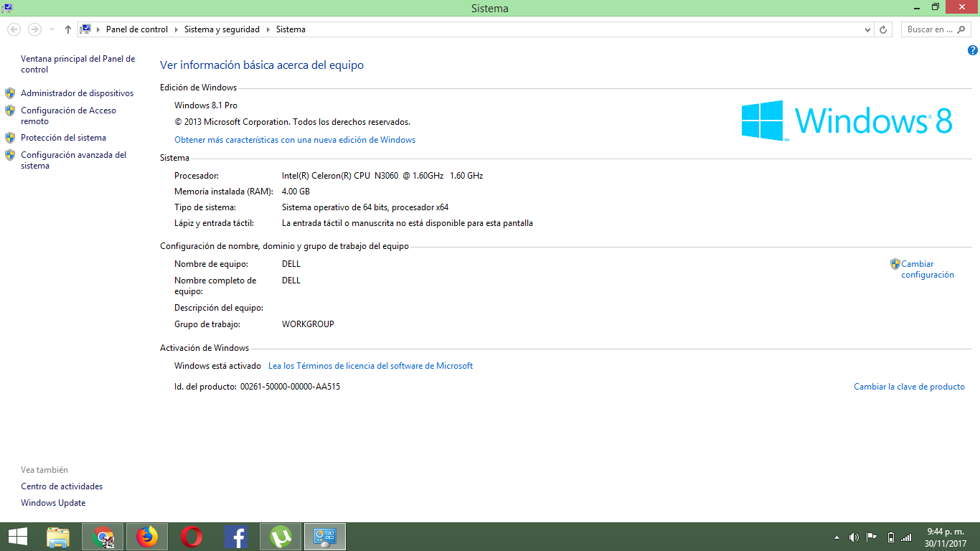Screen dimensions: 980x551
Task: Click shield icon beside Configuración de Acceso remoto
Action: coord(10,110)
